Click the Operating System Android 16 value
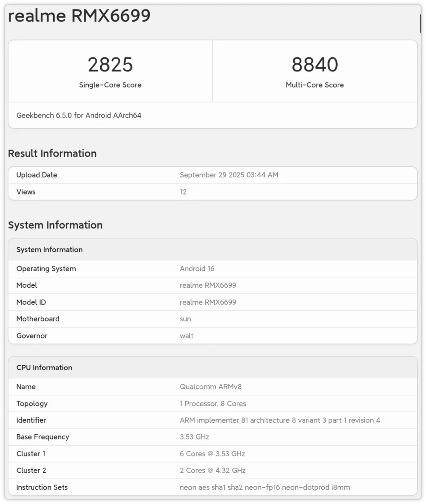 tap(197, 269)
